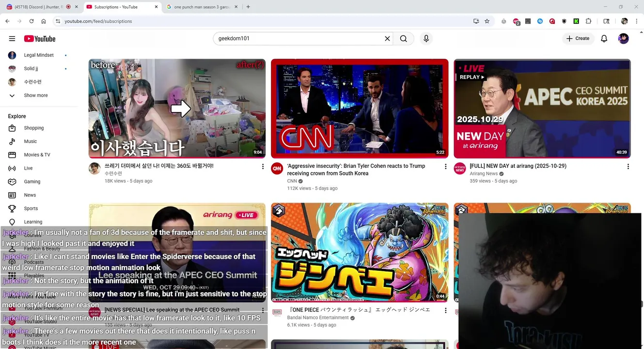This screenshot has width=644, height=349.
Task: Play the APEC CEO Summit NEW DAY thumbnail
Action: tap(542, 109)
